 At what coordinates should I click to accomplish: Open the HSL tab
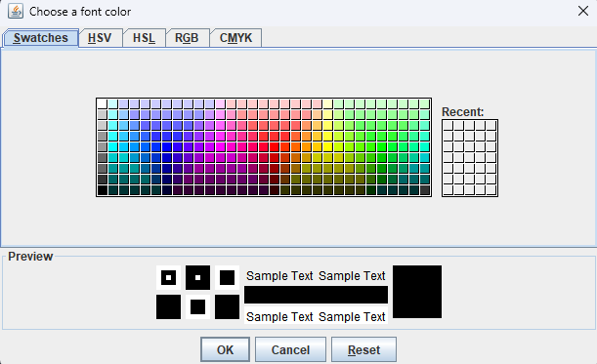click(x=144, y=38)
